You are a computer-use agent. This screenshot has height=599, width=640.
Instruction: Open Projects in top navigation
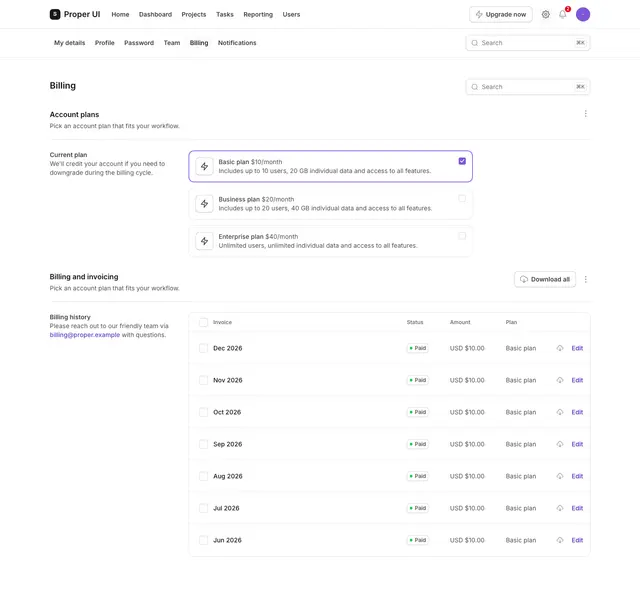pyautogui.click(x=194, y=14)
